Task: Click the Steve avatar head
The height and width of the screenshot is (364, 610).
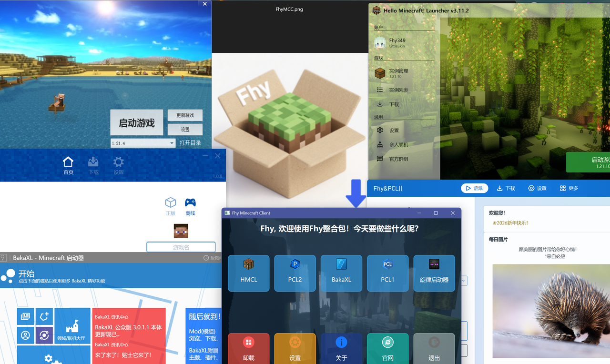Action: pyautogui.click(x=181, y=231)
